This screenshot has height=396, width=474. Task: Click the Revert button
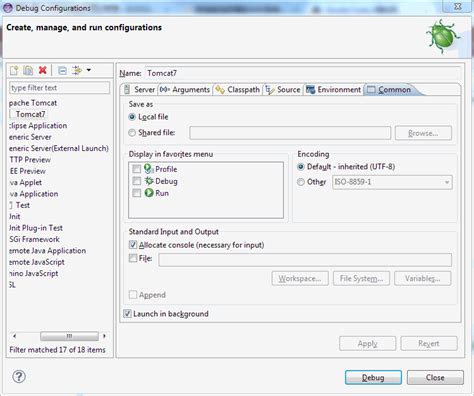click(429, 343)
